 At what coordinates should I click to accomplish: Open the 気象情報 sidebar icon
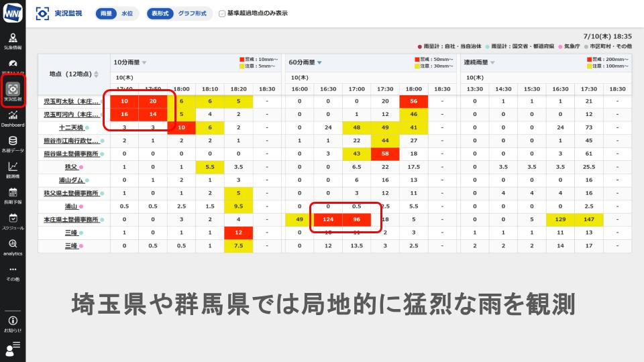point(13,42)
